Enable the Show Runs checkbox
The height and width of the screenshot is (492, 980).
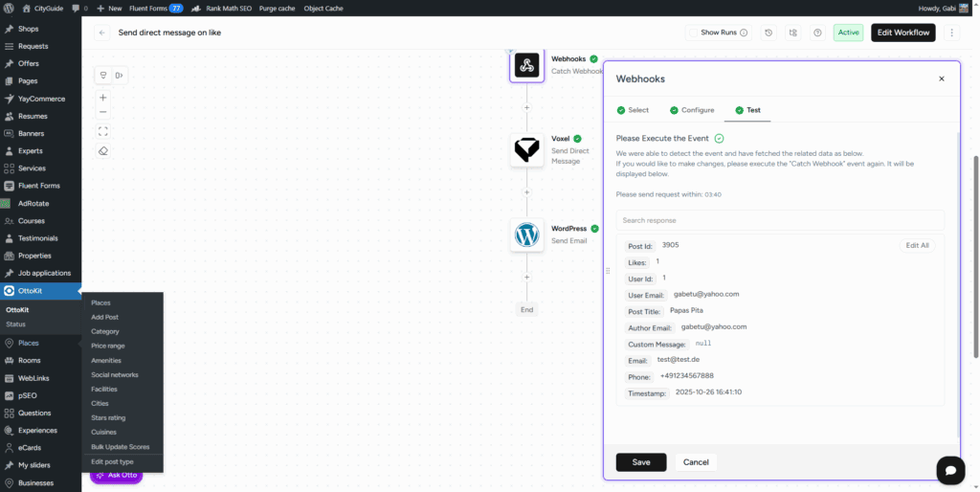(693, 33)
